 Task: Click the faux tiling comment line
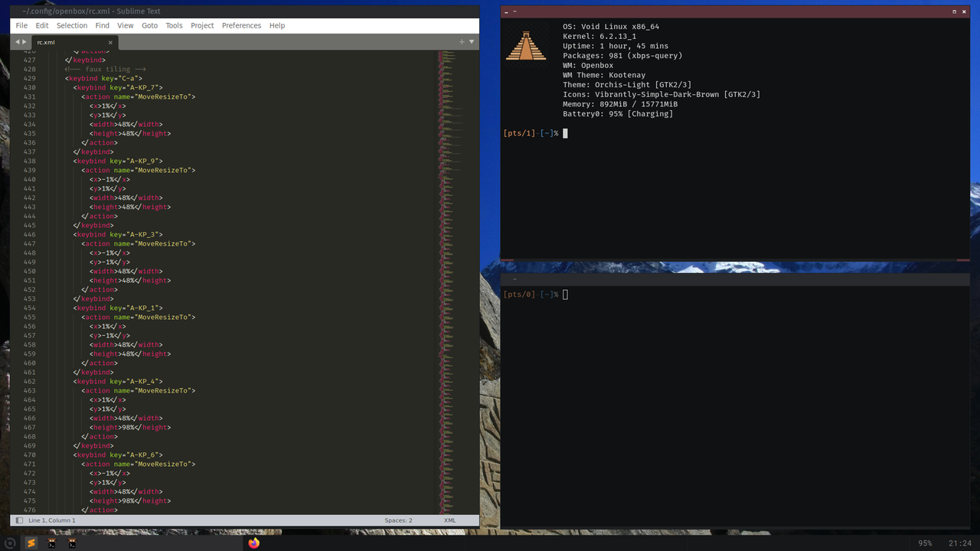[x=105, y=69]
